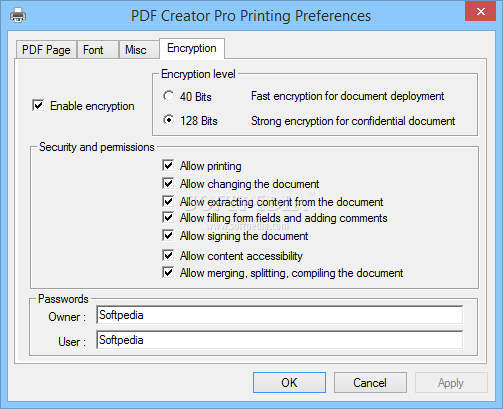Viewport: 503px width, 409px height.
Task: Click the text Strong encryption for confidential document
Action: [x=353, y=121]
